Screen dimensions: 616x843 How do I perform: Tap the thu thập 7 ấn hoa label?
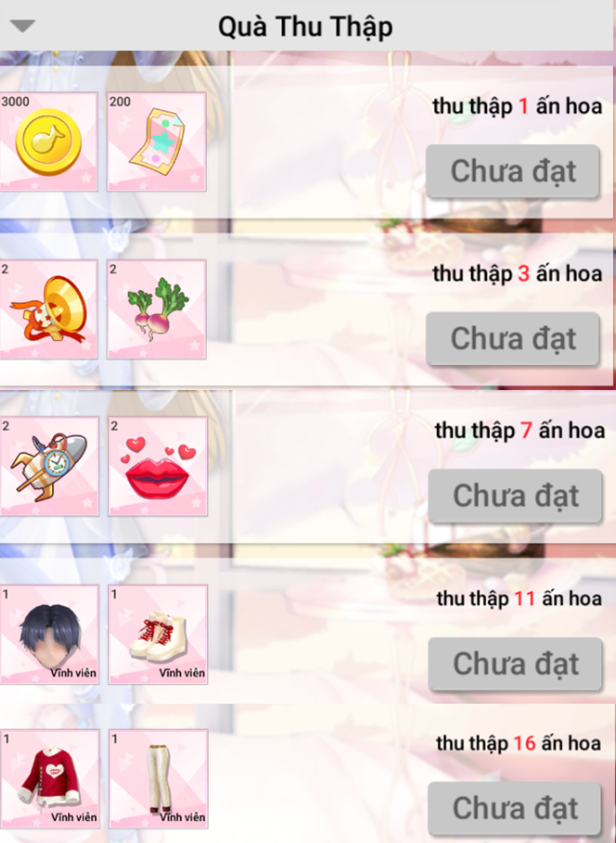[519, 430]
